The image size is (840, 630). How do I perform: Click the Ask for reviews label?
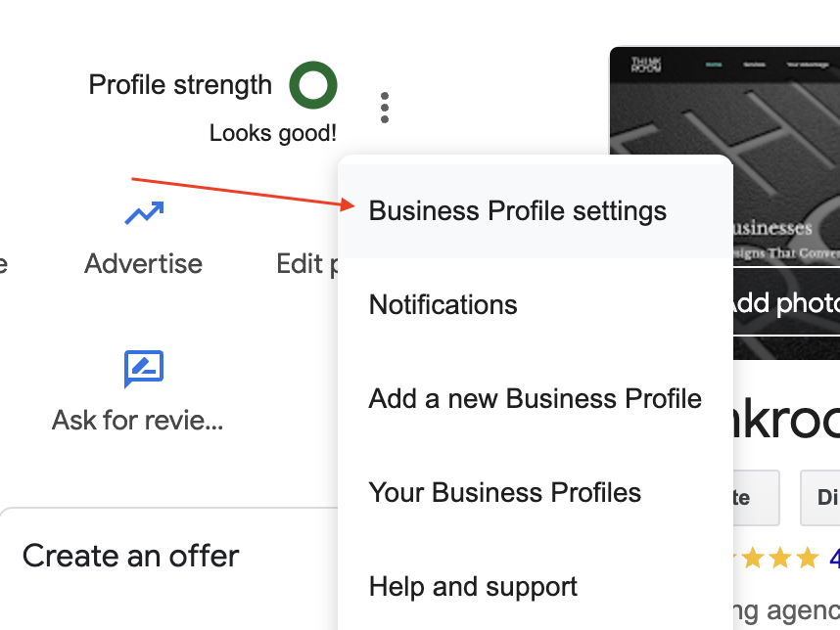138,420
